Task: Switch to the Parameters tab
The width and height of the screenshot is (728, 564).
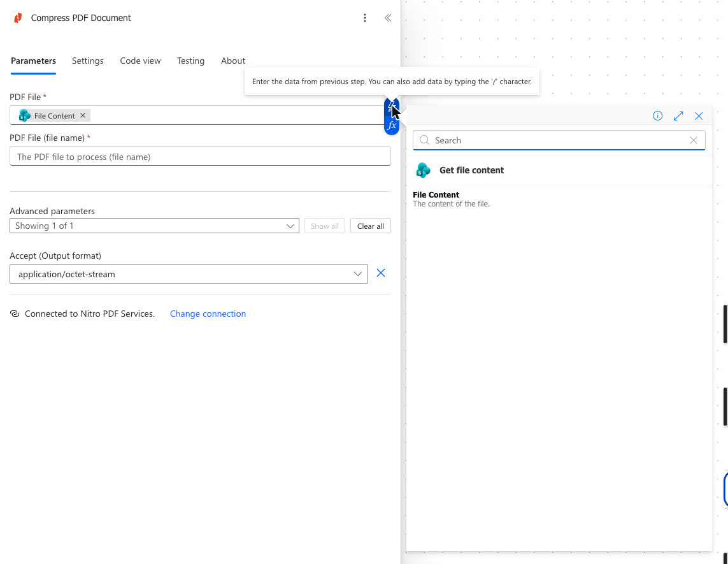Action: [x=33, y=61]
